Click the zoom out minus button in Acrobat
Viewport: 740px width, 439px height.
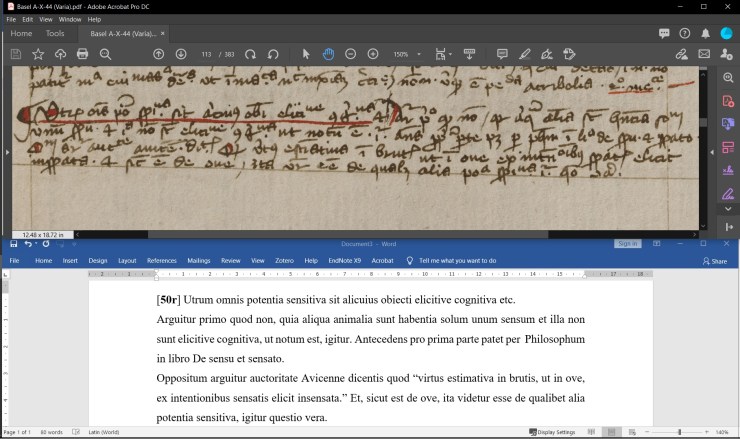(x=351, y=53)
